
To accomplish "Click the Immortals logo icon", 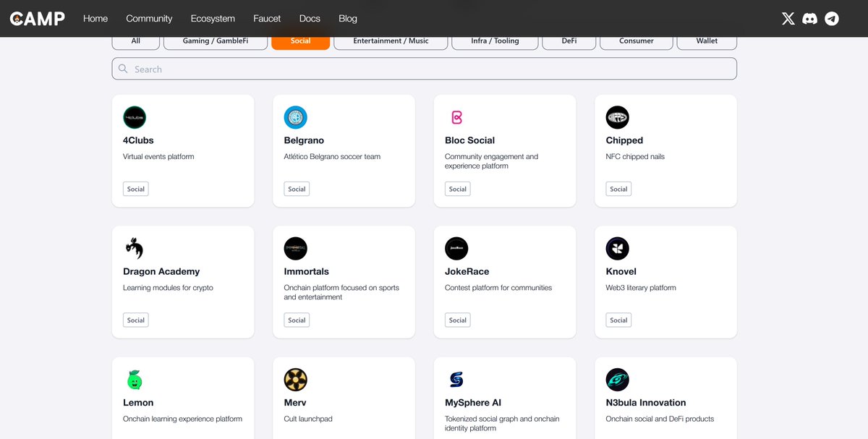I will 296,249.
